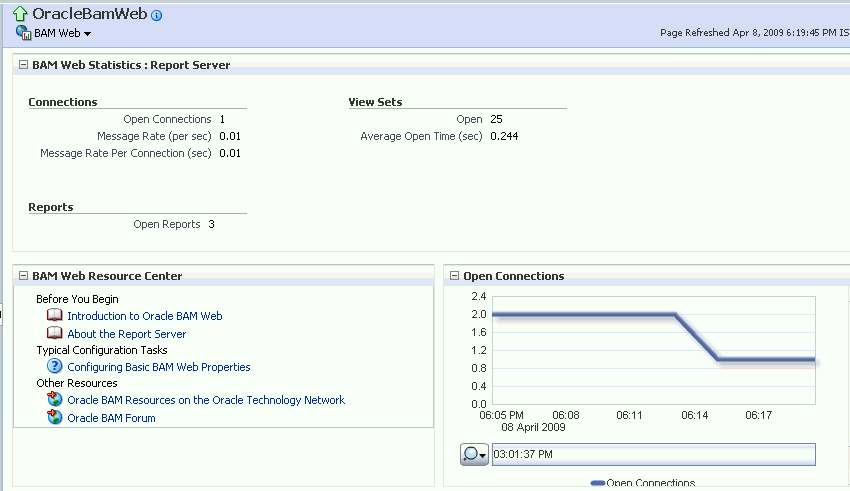Open Introduction to Oracle BAM Web link
Viewport: 850px width, 491px height.
pos(145,316)
